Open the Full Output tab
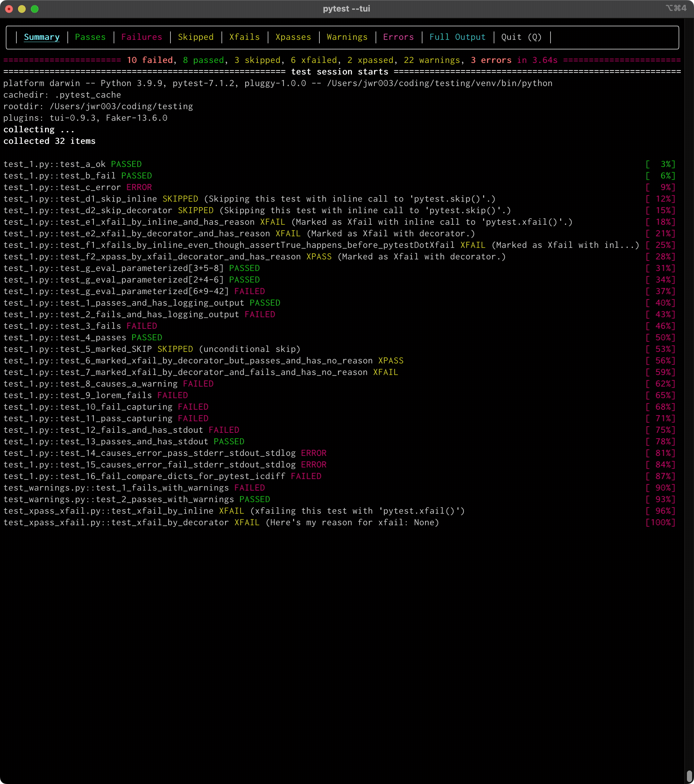 coord(457,37)
